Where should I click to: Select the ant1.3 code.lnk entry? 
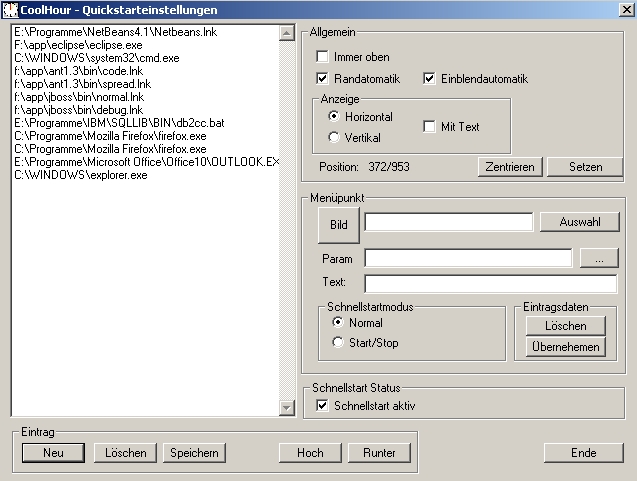click(146, 71)
